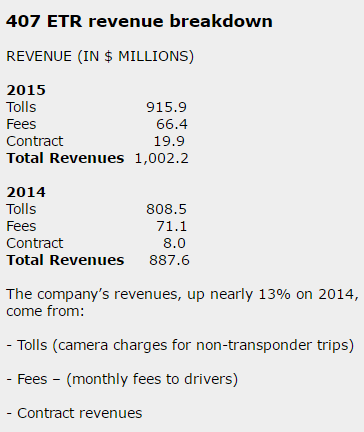364x432 pixels.
Task: Click the 'Fees' row label under 2015
Action: point(21,124)
